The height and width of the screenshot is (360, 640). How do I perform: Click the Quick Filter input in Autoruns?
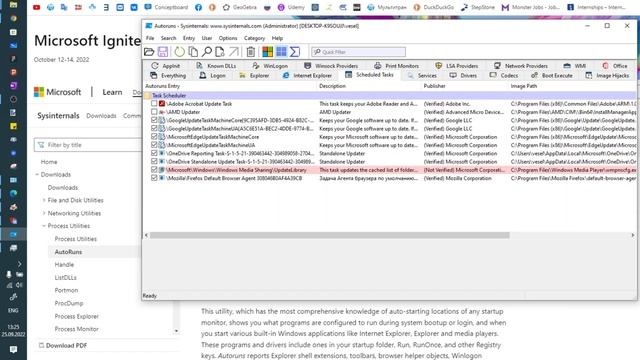[358, 52]
